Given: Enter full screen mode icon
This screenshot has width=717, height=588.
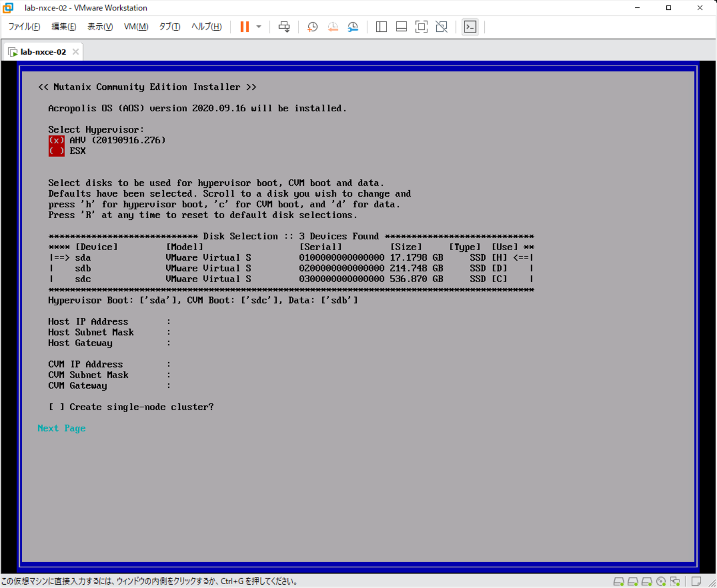Looking at the screenshot, I should point(421,26).
